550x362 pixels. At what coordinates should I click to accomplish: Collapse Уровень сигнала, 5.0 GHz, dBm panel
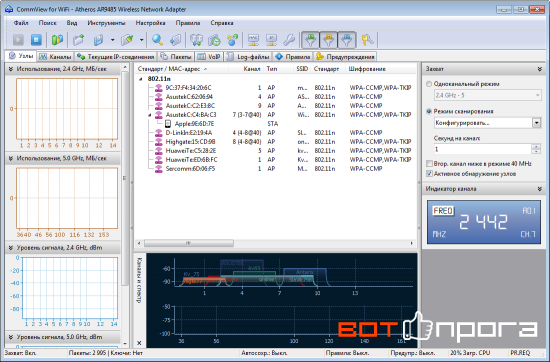[11, 337]
